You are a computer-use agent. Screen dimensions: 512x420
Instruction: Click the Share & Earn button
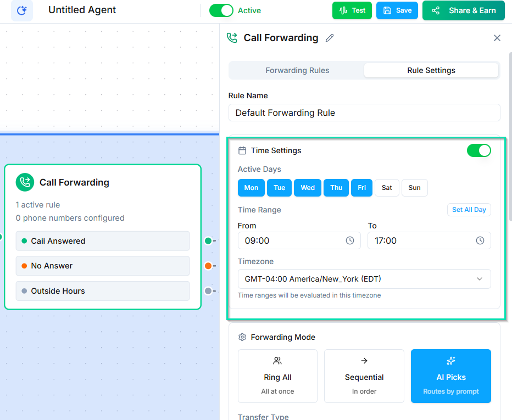coord(463,10)
